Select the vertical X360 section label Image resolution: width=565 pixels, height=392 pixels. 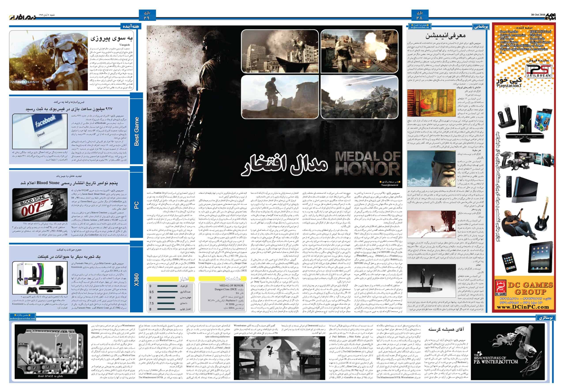137,279
